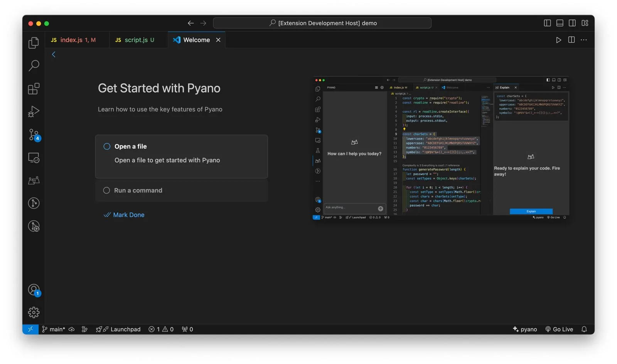Image resolution: width=617 pixels, height=364 pixels.
Task: Click Go Live in the status bar
Action: tap(559, 329)
